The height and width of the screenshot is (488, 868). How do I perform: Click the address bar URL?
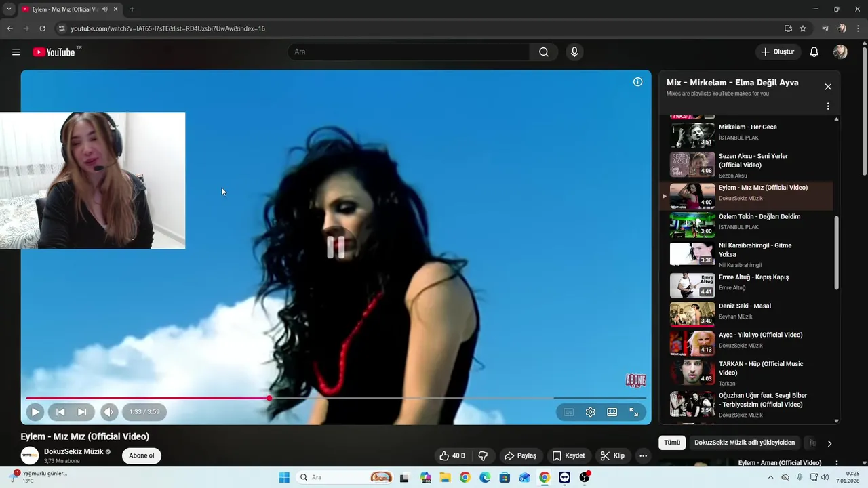click(x=168, y=28)
